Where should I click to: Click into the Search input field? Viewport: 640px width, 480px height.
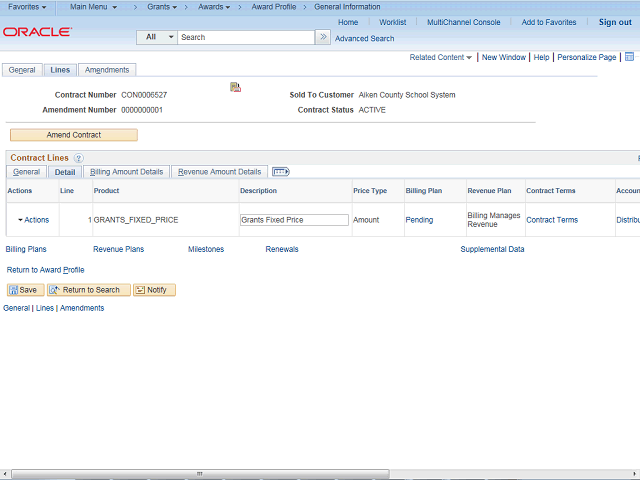click(246, 37)
